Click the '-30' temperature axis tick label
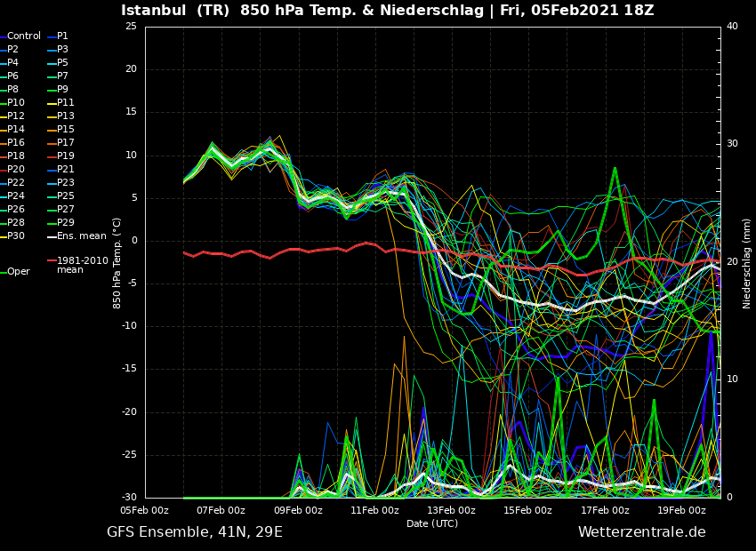This screenshot has height=551, width=756. pos(129,498)
